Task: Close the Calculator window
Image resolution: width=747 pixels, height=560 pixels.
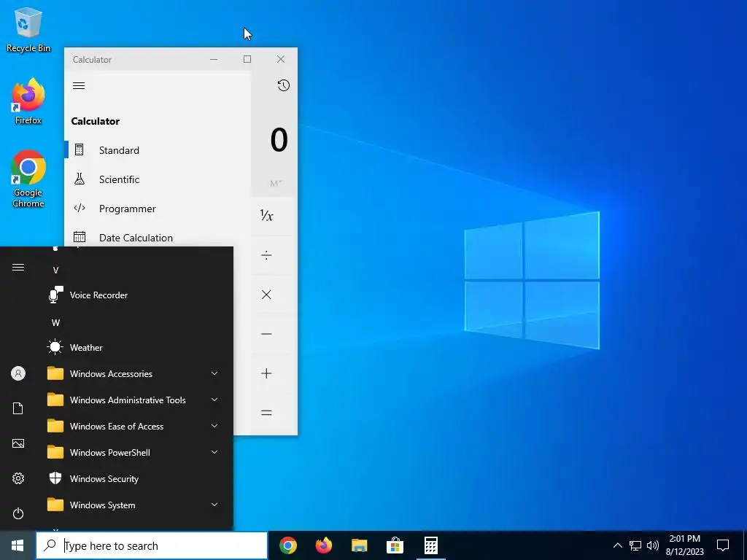Action: click(281, 59)
